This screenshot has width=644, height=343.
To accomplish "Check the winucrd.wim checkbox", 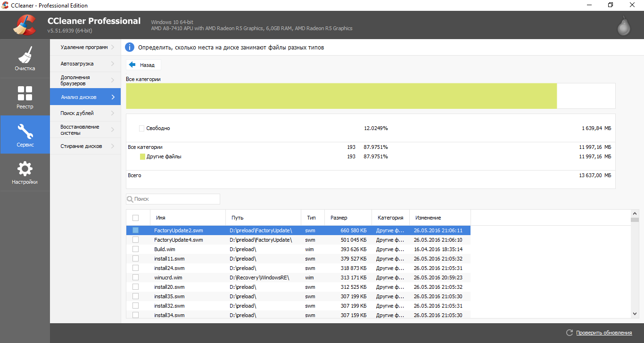I will pos(136,278).
